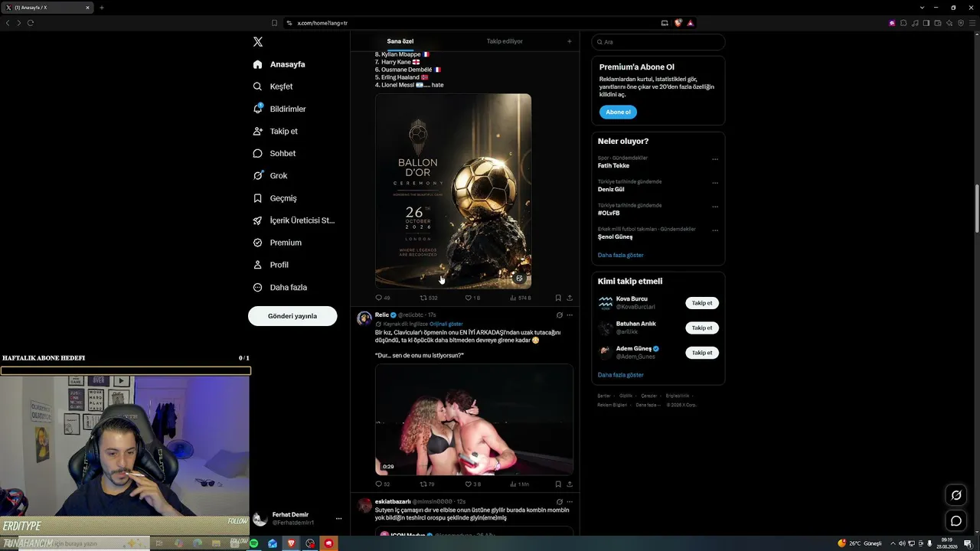Open options for Deniz Gül trend
Screen dimensions: 980x551
[x=715, y=183]
